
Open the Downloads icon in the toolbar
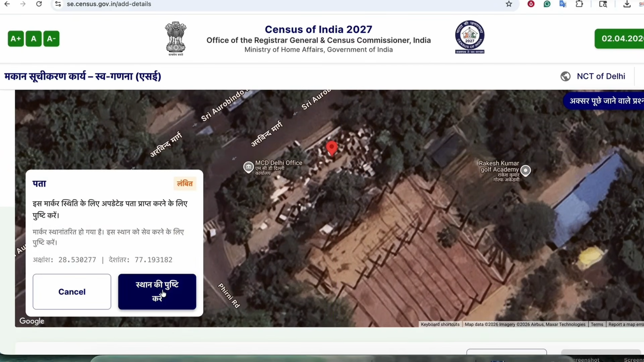click(x=627, y=4)
